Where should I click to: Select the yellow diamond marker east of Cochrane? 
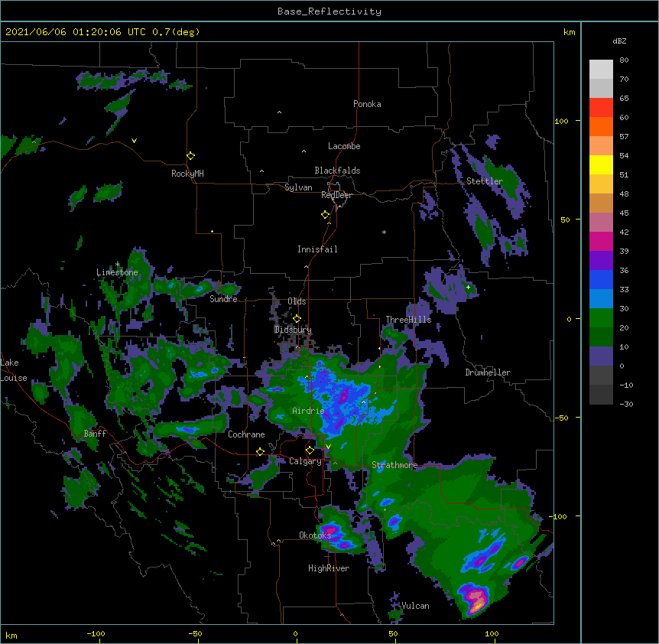(260, 451)
